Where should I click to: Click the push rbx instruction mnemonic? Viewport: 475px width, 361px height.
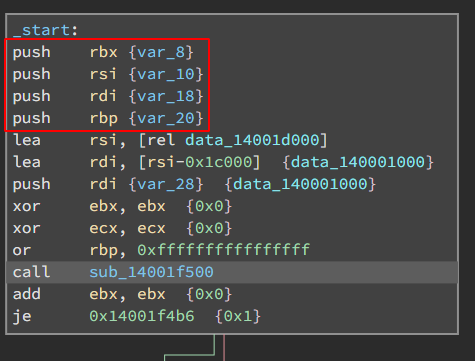(x=31, y=52)
